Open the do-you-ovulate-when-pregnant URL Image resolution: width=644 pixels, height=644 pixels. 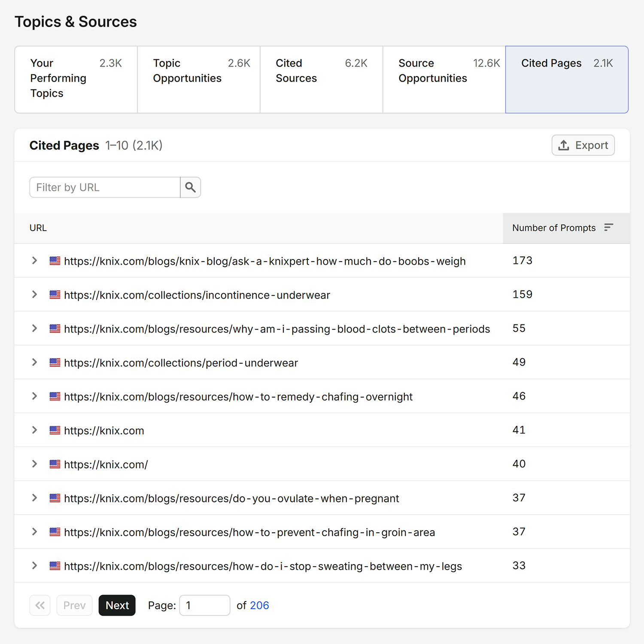(231, 498)
